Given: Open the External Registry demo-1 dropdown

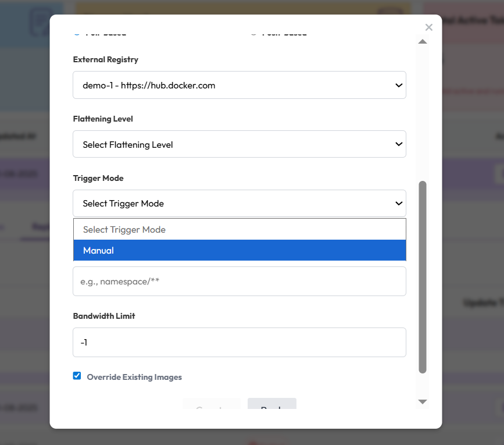Looking at the screenshot, I should 240,85.
